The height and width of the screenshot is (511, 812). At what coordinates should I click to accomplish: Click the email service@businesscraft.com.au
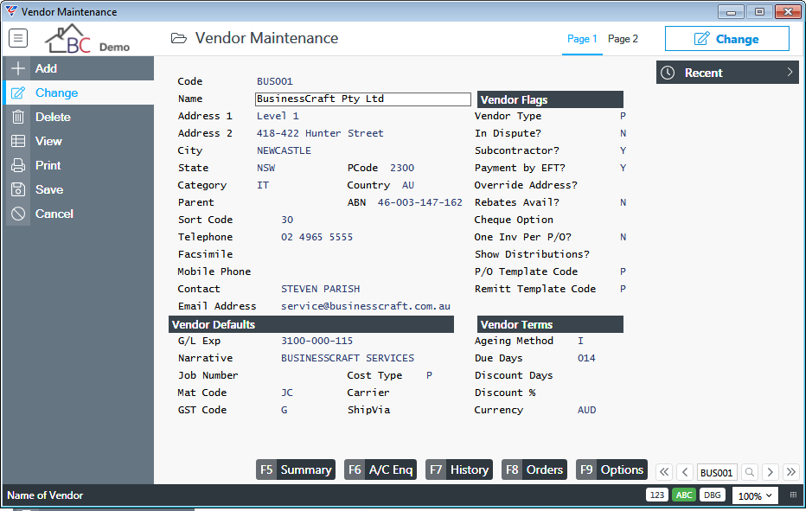[366, 306]
